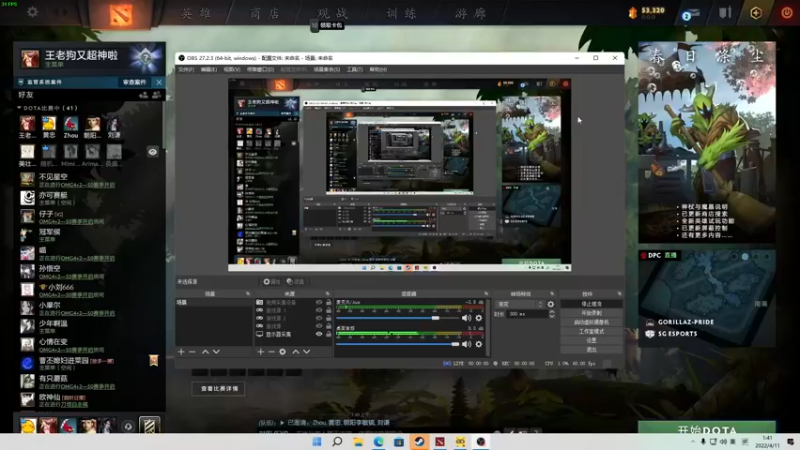Dismiss the overwatch case notification
Screen dimensions: 800x450
(159, 82)
